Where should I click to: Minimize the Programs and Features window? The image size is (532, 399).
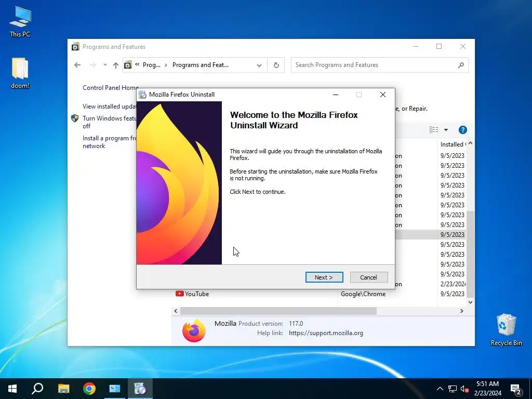pyautogui.click(x=416, y=46)
